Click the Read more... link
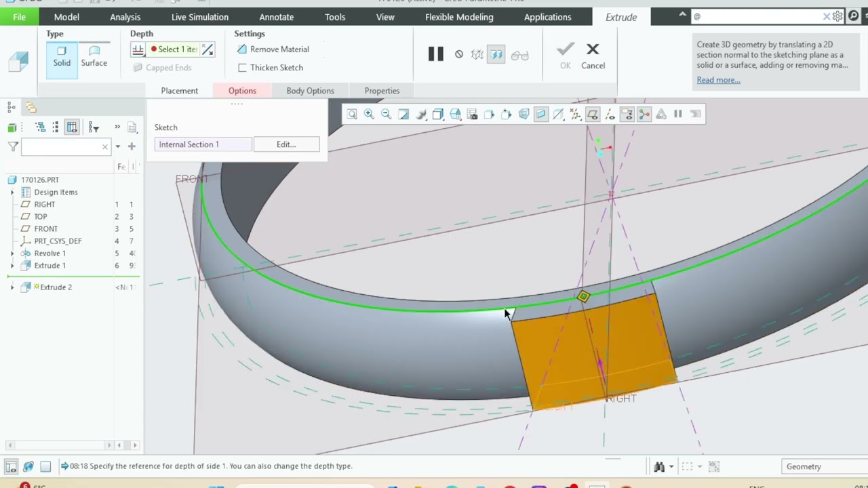 [718, 80]
